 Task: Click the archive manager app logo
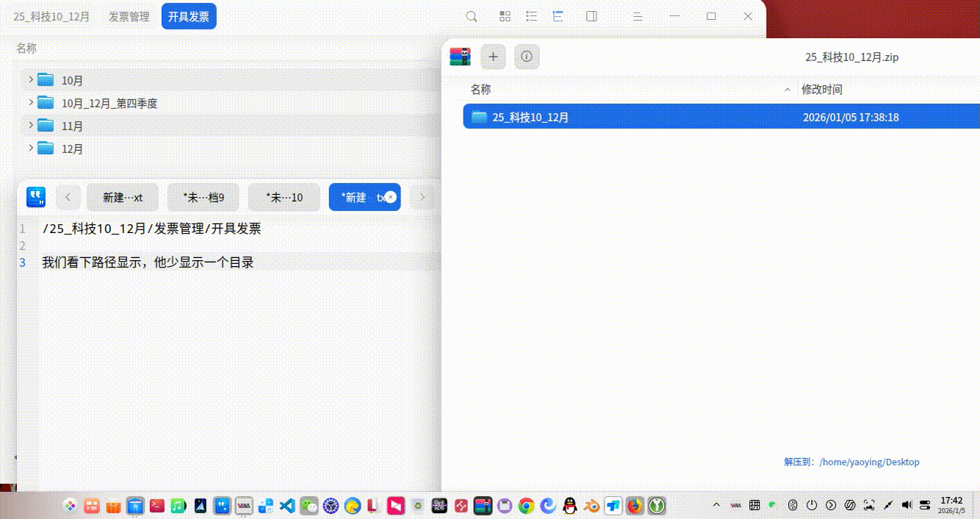click(461, 57)
